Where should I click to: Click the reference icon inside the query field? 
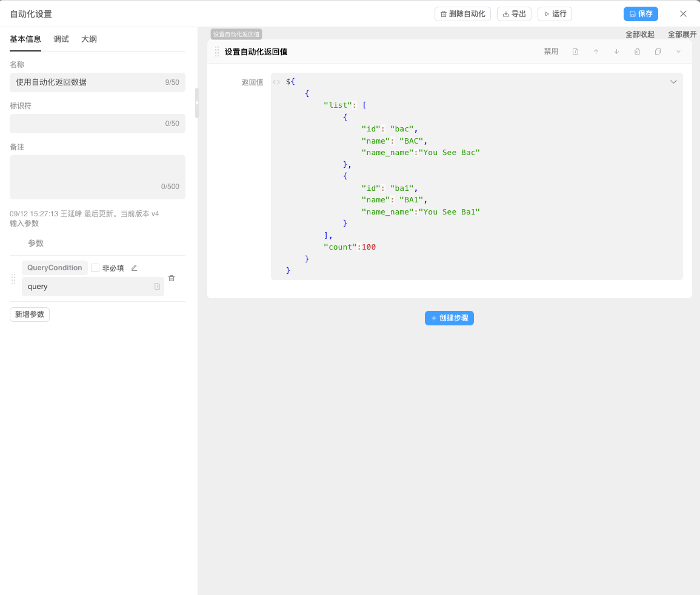[x=157, y=285]
